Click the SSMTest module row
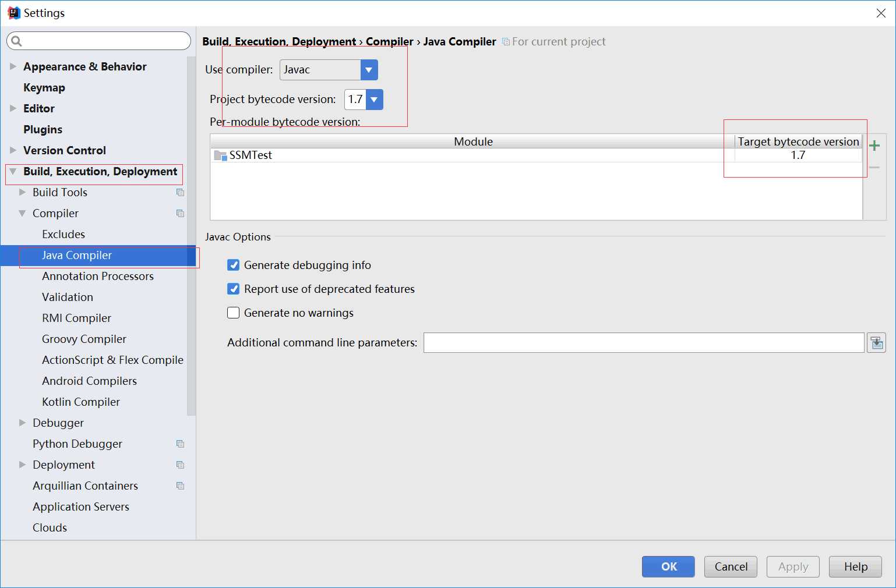Viewport: 896px width, 588px height. click(x=536, y=155)
